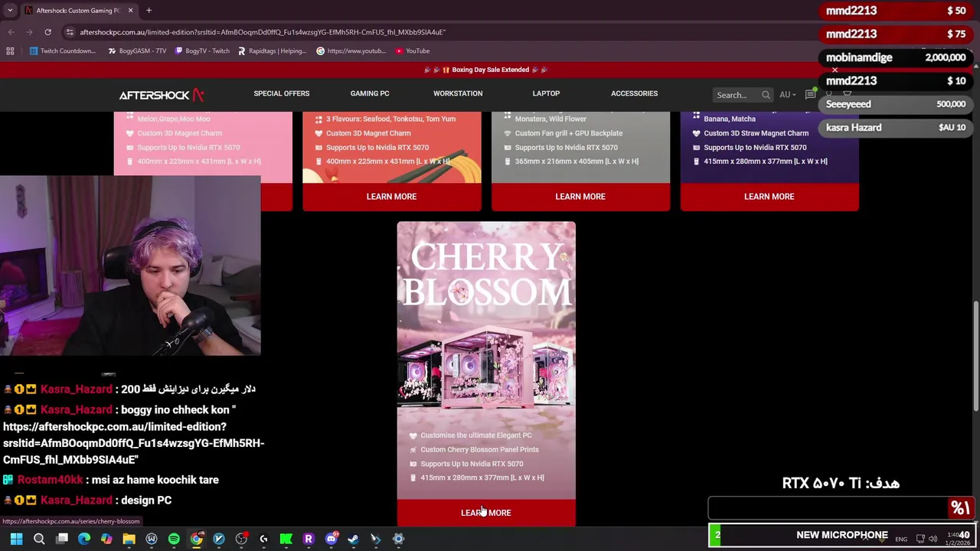
Task: Open the Laptop menu
Action: (546, 93)
